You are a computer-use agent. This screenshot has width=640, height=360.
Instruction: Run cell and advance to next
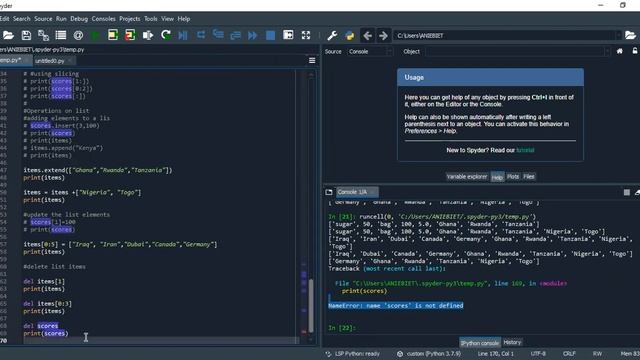(x=130, y=36)
